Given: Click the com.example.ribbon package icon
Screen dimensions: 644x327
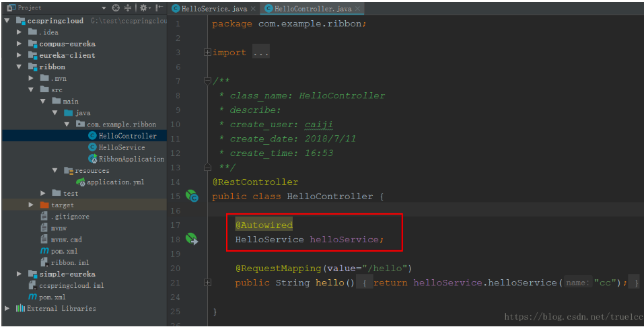Looking at the screenshot, I should [x=80, y=124].
